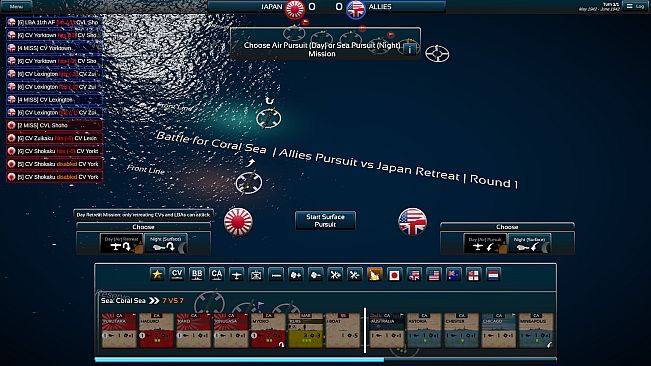Filter units by aircraft plane icon

[x=236, y=274]
